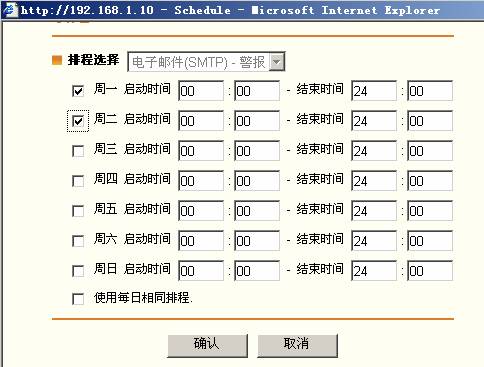Tick the 周六 checkbox

click(78, 241)
